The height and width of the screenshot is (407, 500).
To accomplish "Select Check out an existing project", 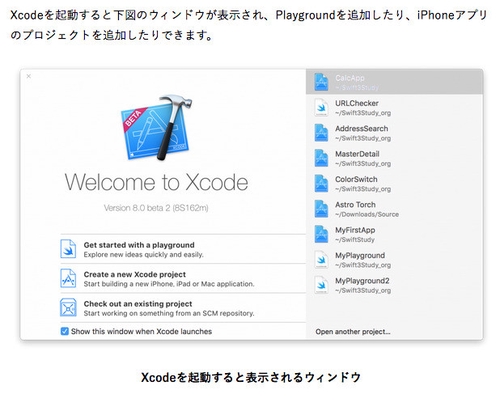I will click(183, 308).
